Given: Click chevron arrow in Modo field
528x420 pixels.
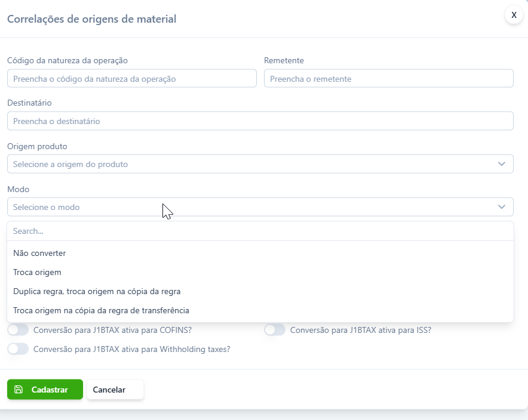Looking at the screenshot, I should tap(502, 207).
